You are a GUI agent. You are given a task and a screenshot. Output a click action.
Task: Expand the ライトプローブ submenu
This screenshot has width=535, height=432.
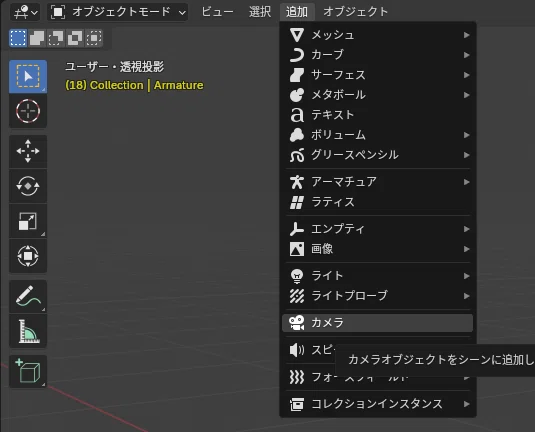(378, 296)
